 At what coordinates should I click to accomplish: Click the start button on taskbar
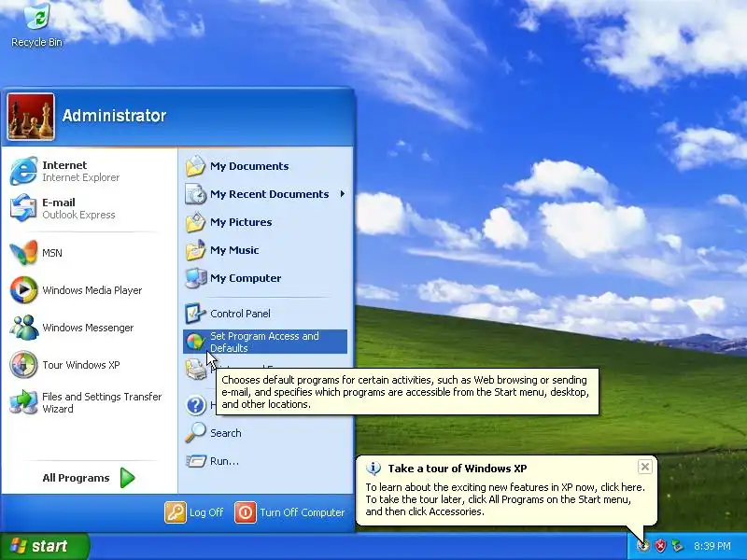coord(44,546)
